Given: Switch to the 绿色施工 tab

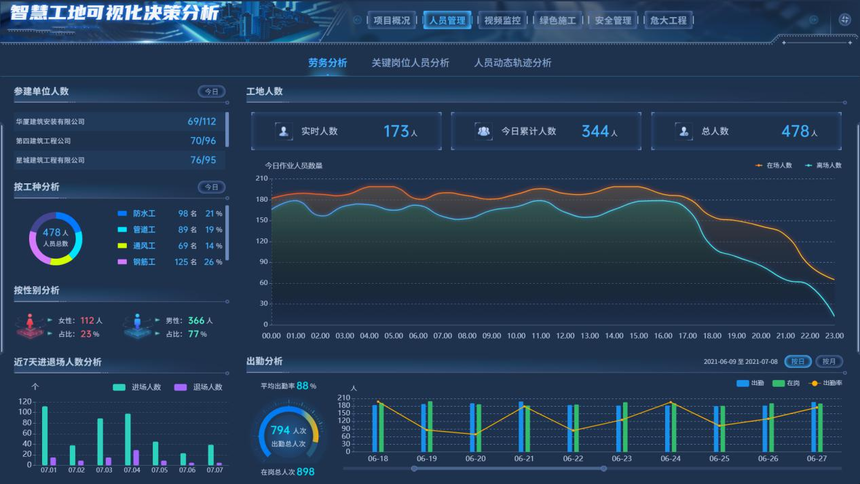Looking at the screenshot, I should pos(558,20).
